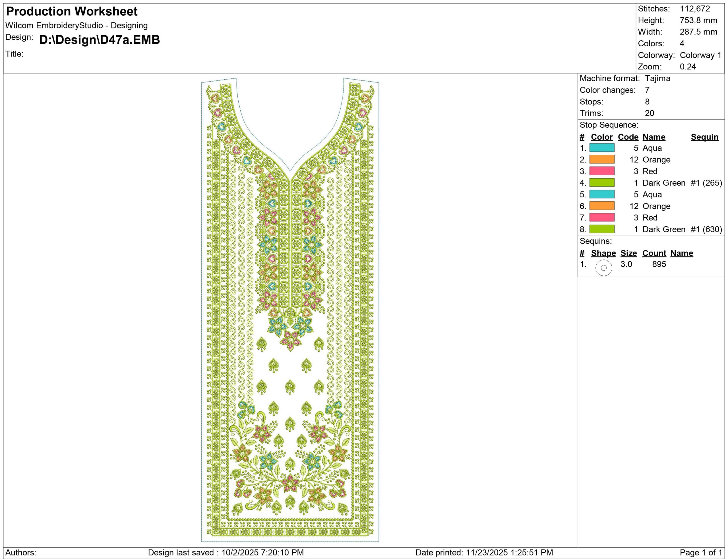Image resolution: width=728 pixels, height=560 pixels.
Task: Click Dark Green swatch in stop 4
Action: point(602,183)
